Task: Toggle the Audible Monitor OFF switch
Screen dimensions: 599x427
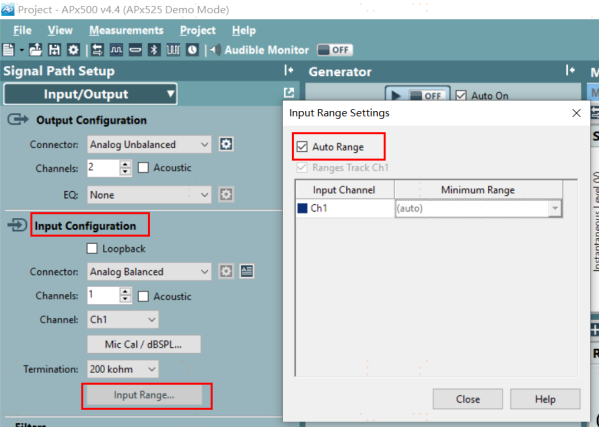Action: pos(335,50)
